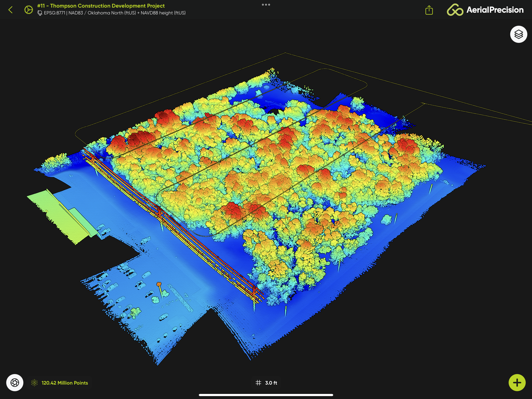Viewport: 532px width, 399px height.
Task: Open the EPSG:8771 coordinate system selector
Action: click(115, 13)
